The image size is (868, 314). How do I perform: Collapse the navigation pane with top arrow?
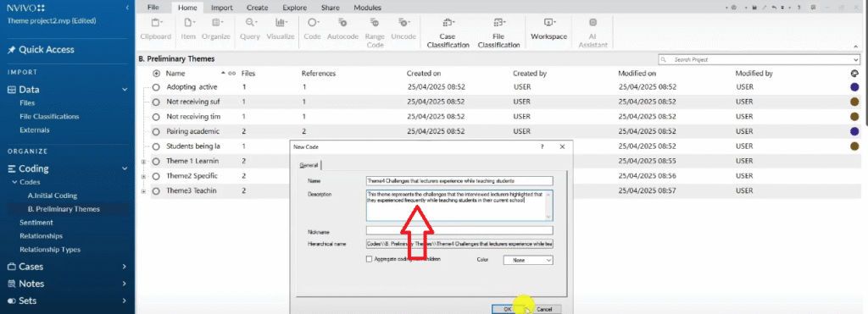[x=127, y=8]
